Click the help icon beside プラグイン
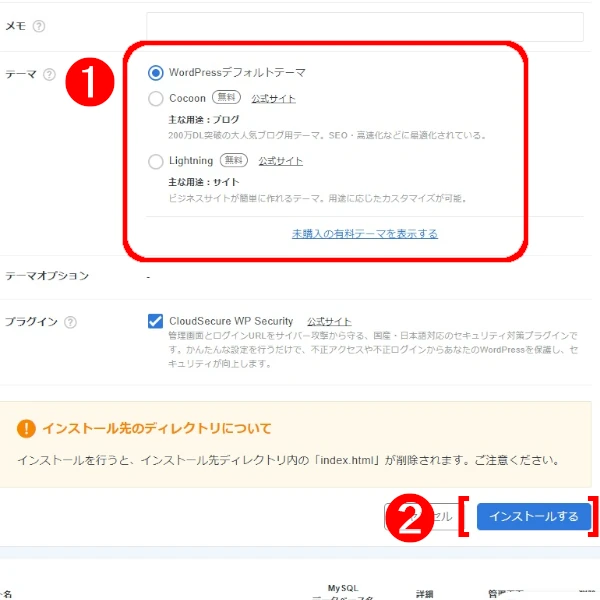The width and height of the screenshot is (600, 600). [x=70, y=322]
